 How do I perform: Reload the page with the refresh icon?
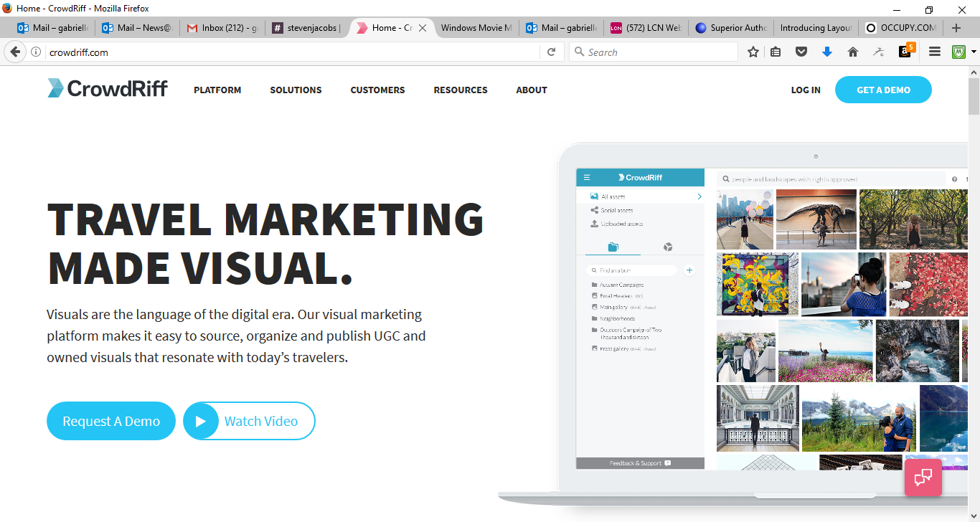pyautogui.click(x=551, y=52)
